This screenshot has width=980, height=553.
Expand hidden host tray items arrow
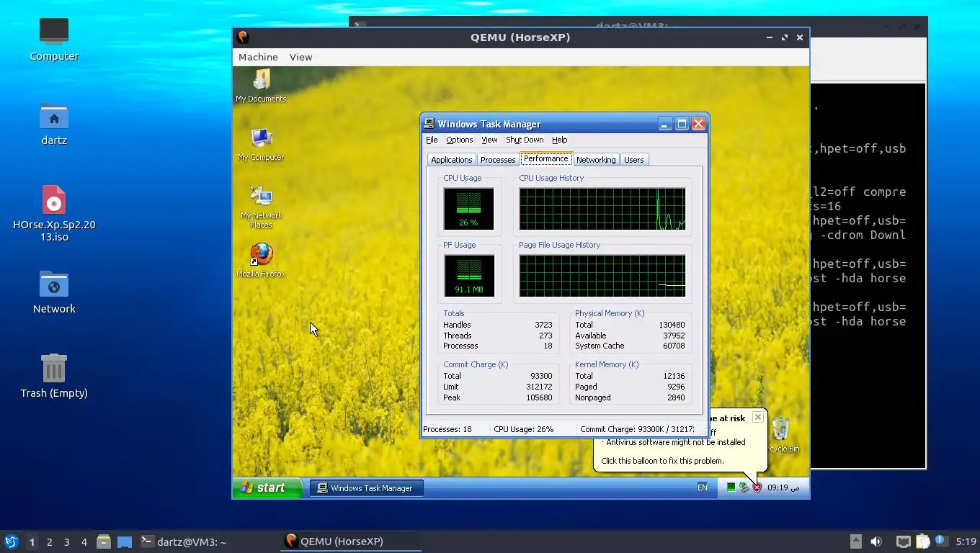tap(855, 541)
